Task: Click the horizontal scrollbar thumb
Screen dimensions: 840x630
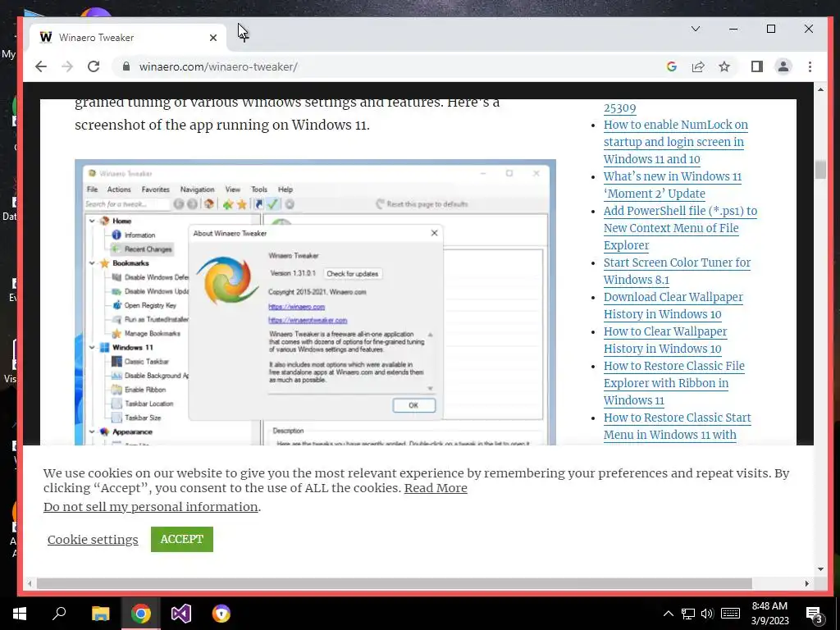Action: [395, 583]
